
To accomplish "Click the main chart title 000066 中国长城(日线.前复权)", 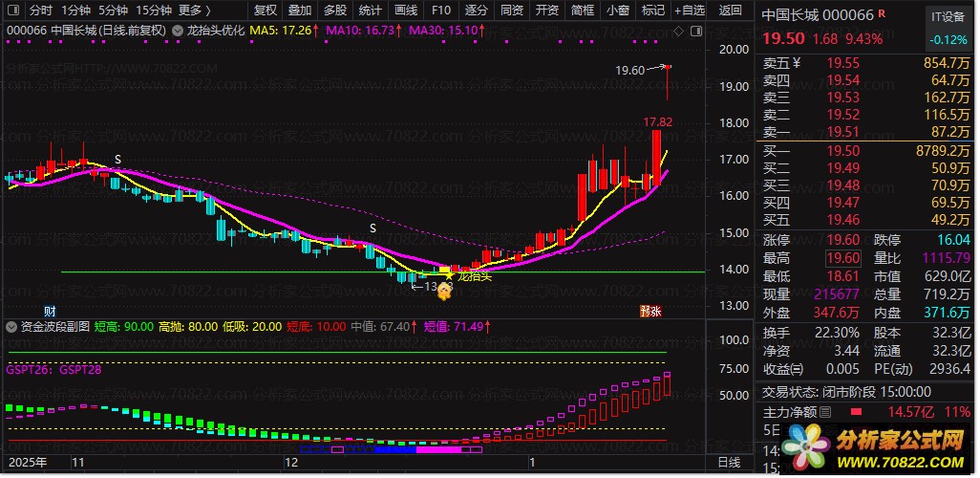I will point(86,30).
